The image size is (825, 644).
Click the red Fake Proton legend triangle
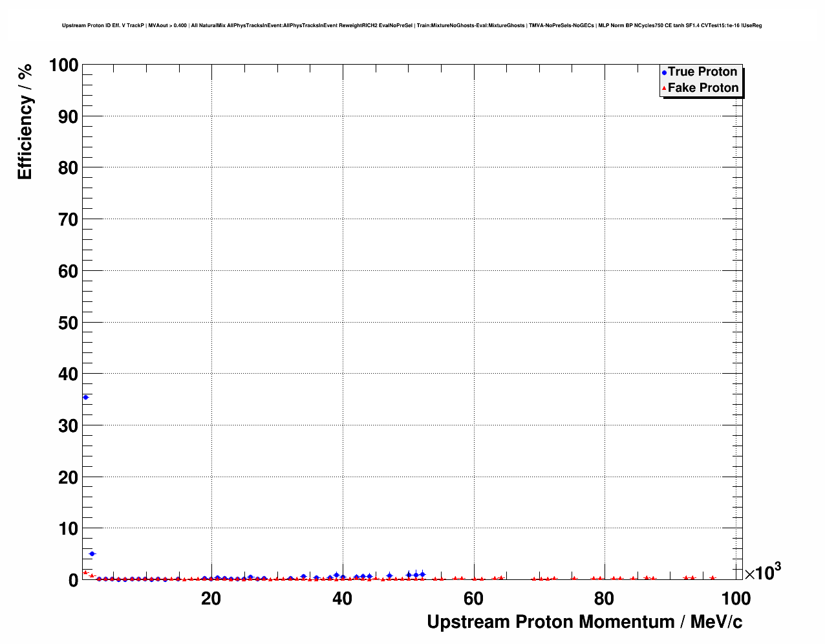(664, 88)
